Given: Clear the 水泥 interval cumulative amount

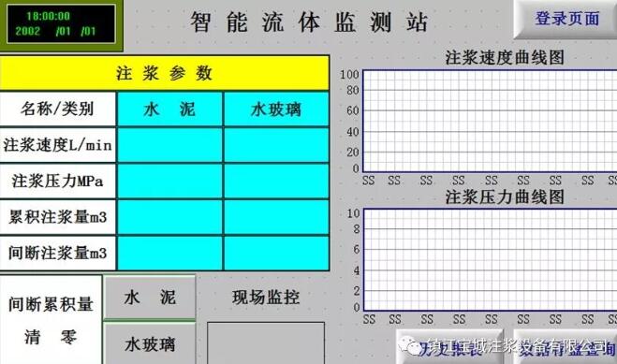Looking at the screenshot, I should 150,298.
